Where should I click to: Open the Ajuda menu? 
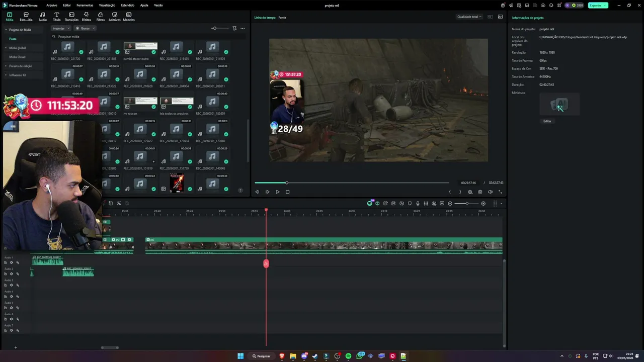coord(144,5)
